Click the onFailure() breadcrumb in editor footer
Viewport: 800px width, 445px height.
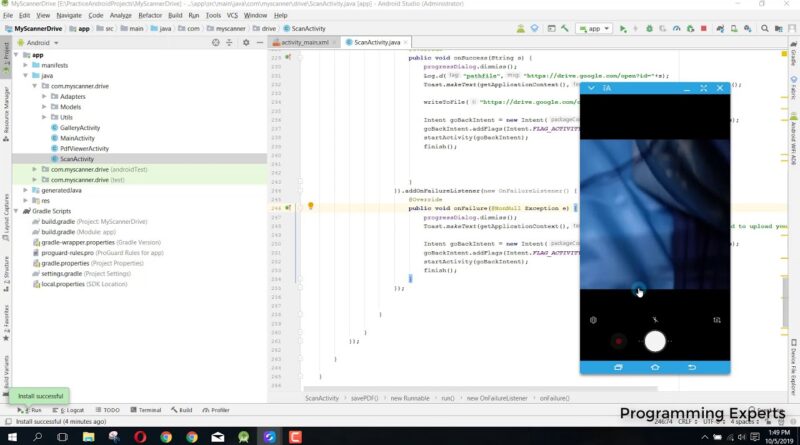point(554,398)
